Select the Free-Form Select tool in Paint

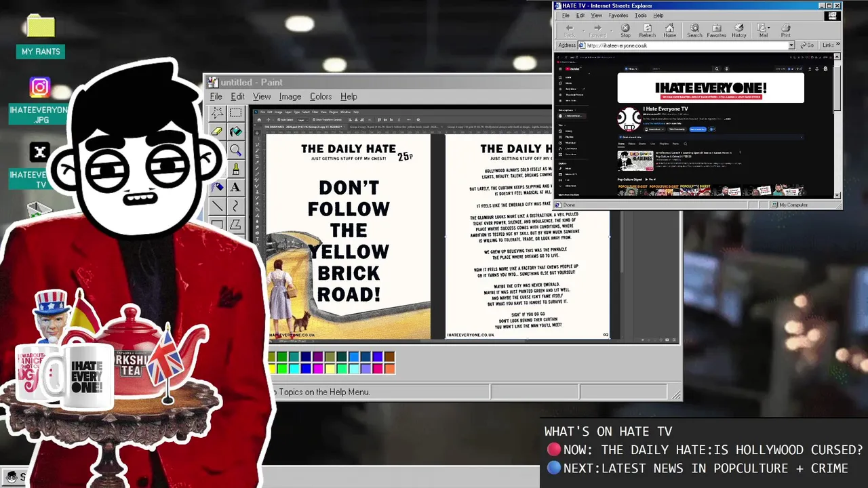218,112
